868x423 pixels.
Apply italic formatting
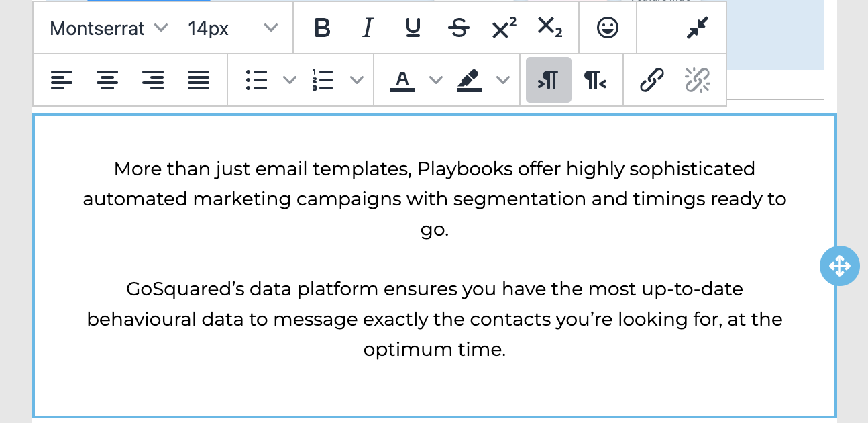367,28
